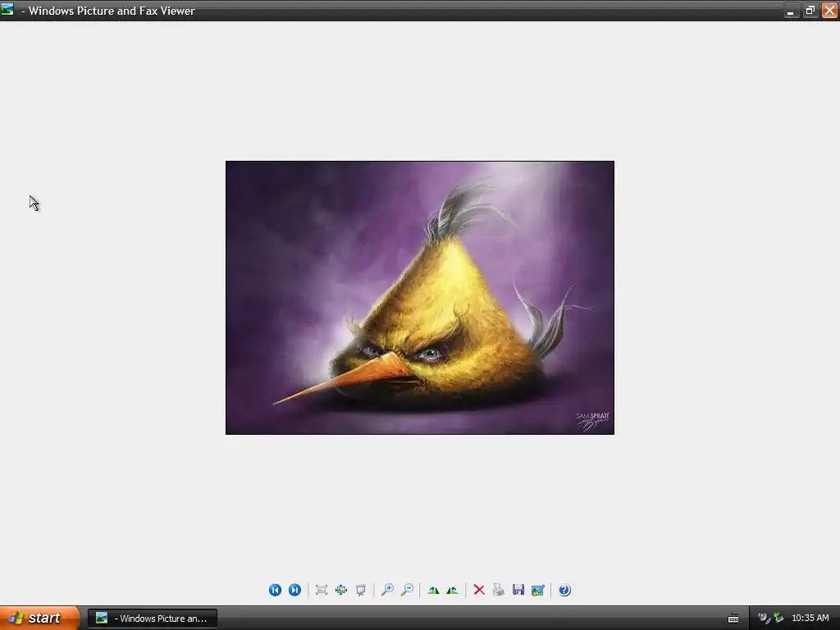The width and height of the screenshot is (840, 630).
Task: Select the Best Fit view icon
Action: 322,590
